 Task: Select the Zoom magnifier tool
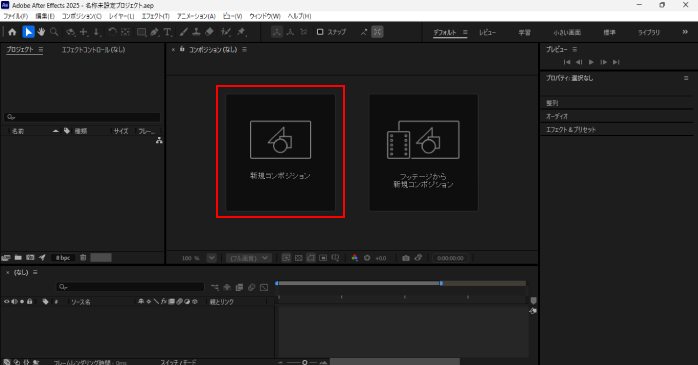point(54,32)
